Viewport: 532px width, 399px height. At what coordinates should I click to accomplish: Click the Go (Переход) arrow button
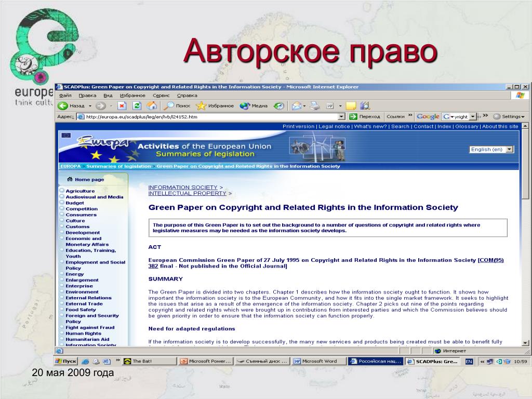point(353,117)
